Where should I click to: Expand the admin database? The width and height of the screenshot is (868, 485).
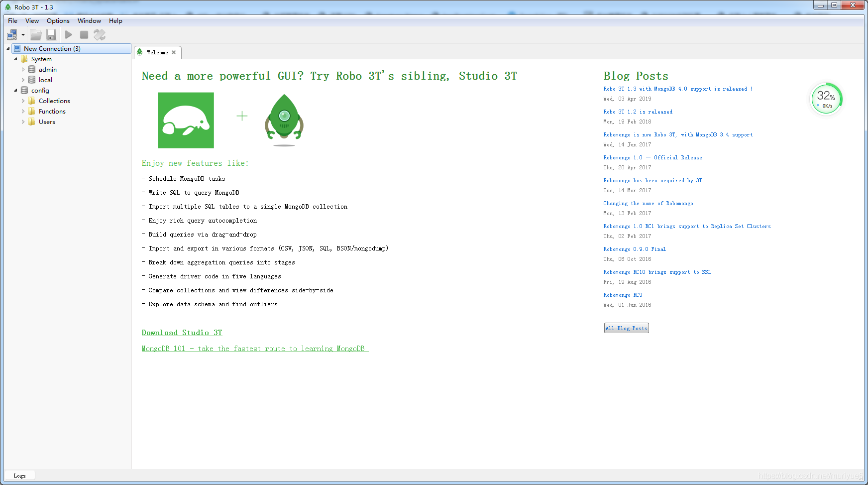[23, 69]
